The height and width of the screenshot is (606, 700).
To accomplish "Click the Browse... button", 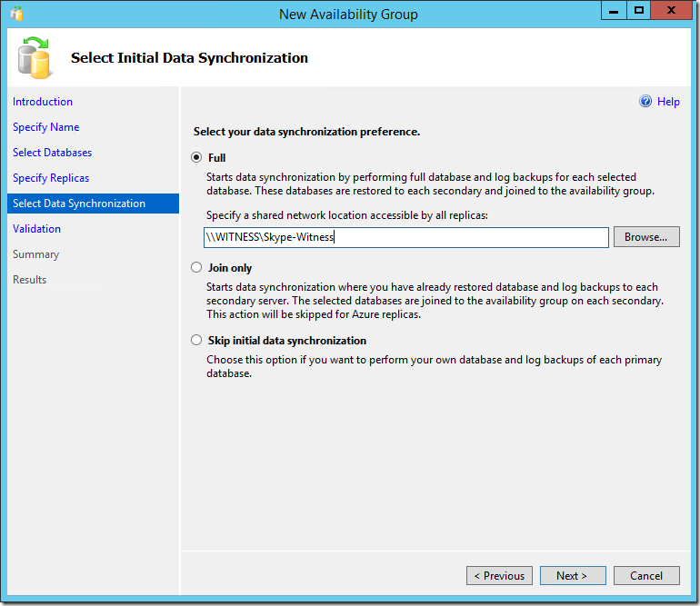I will pos(646,237).
